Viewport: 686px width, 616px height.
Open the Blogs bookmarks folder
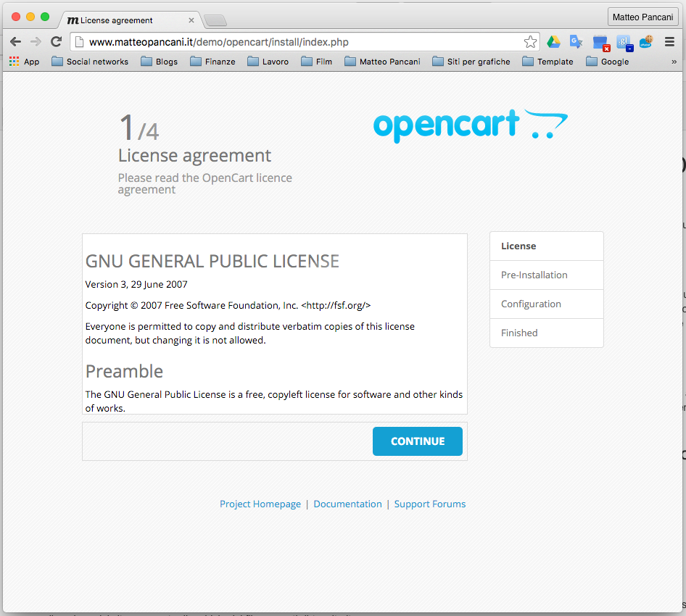tap(160, 62)
